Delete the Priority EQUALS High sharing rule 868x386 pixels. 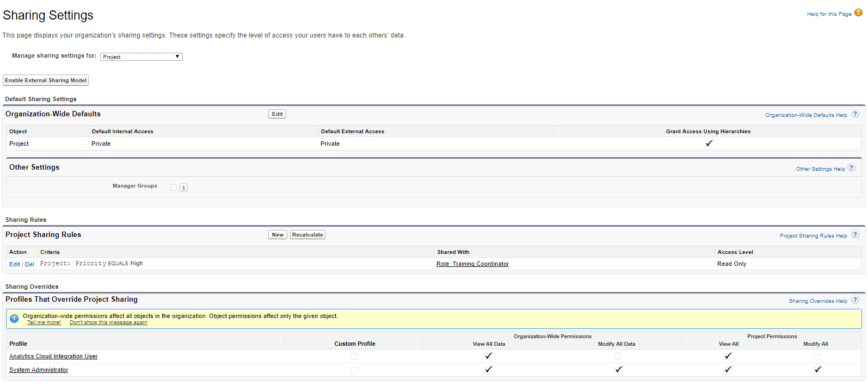(29, 264)
